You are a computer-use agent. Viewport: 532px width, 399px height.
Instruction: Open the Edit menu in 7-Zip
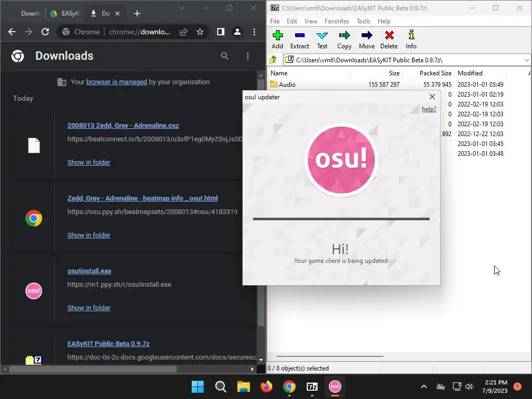pyautogui.click(x=292, y=21)
